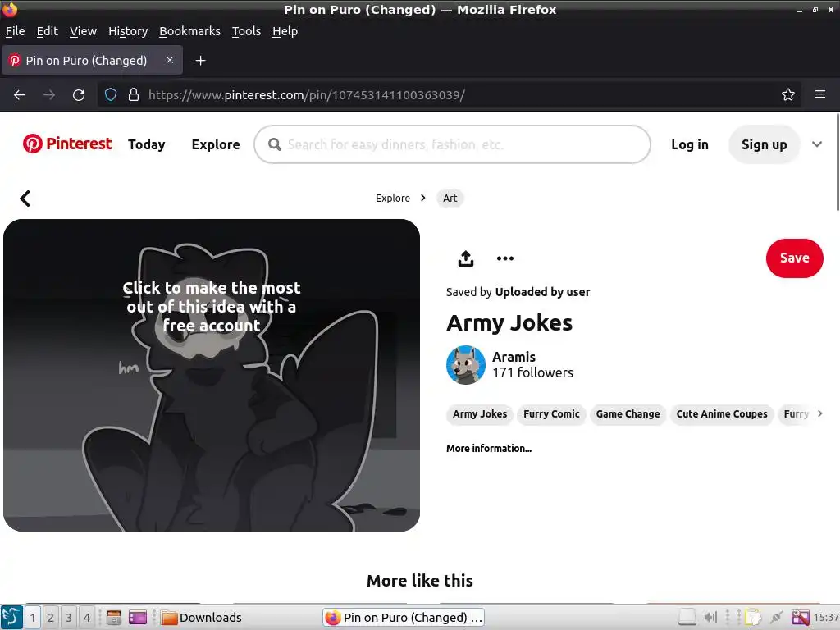Open the Edit menu

pos(47,31)
